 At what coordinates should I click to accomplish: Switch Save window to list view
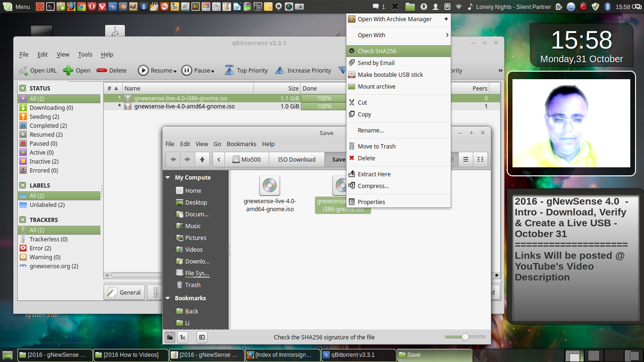point(466,159)
